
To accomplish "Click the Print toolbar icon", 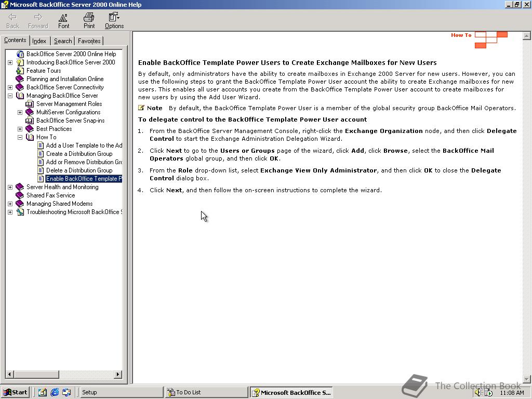I will point(89,21).
